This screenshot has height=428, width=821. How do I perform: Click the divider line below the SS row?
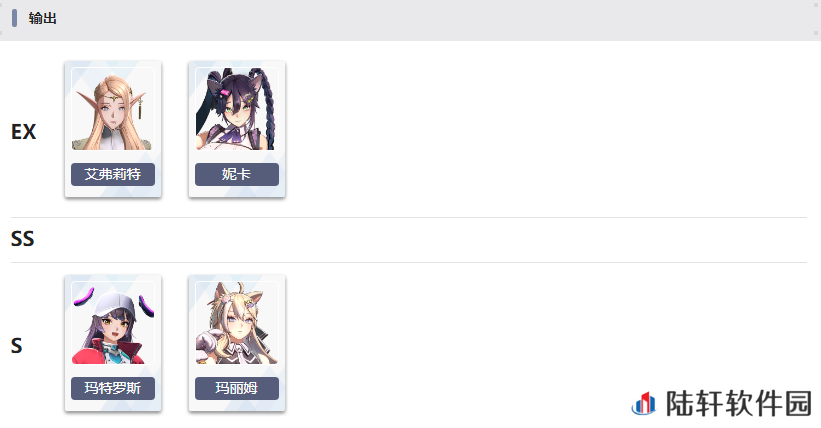coord(409,262)
